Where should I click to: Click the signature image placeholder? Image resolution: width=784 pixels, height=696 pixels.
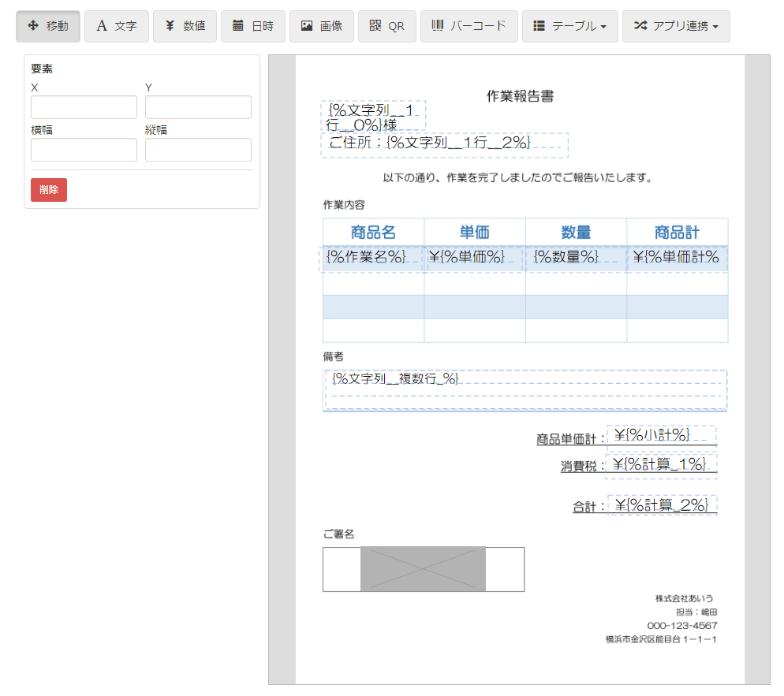423,569
